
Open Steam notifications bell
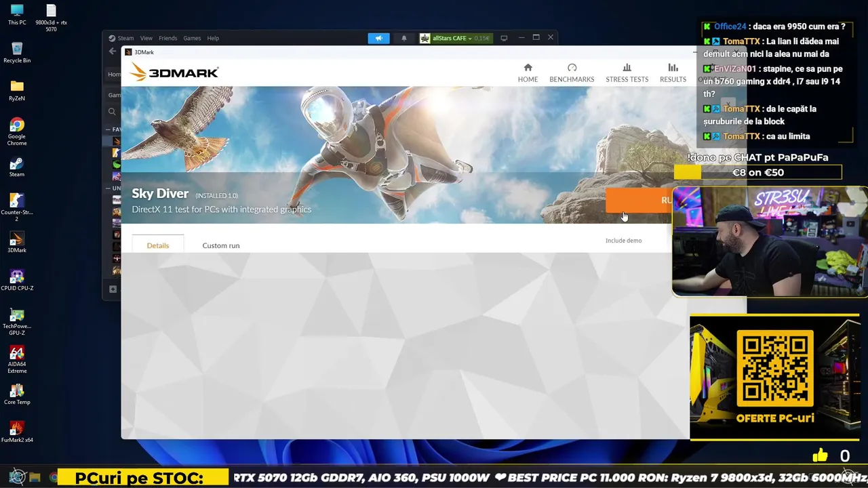point(404,38)
